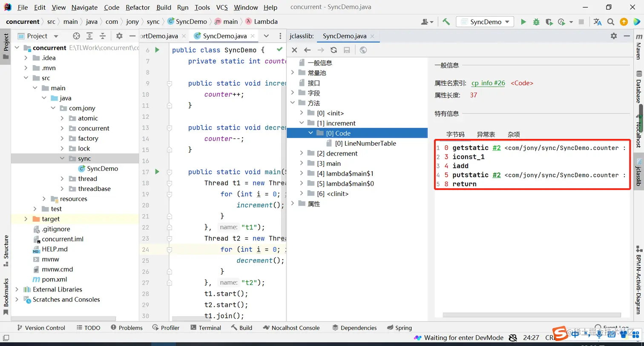Open the SyncDemo run configuration dropdown
The height and width of the screenshot is (346, 644).
(485, 22)
